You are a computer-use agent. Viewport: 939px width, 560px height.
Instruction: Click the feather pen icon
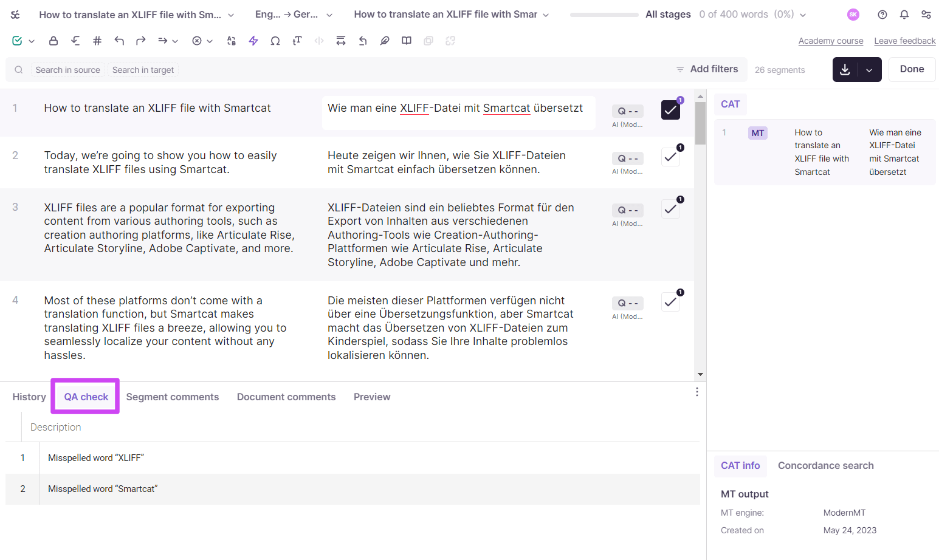point(385,41)
